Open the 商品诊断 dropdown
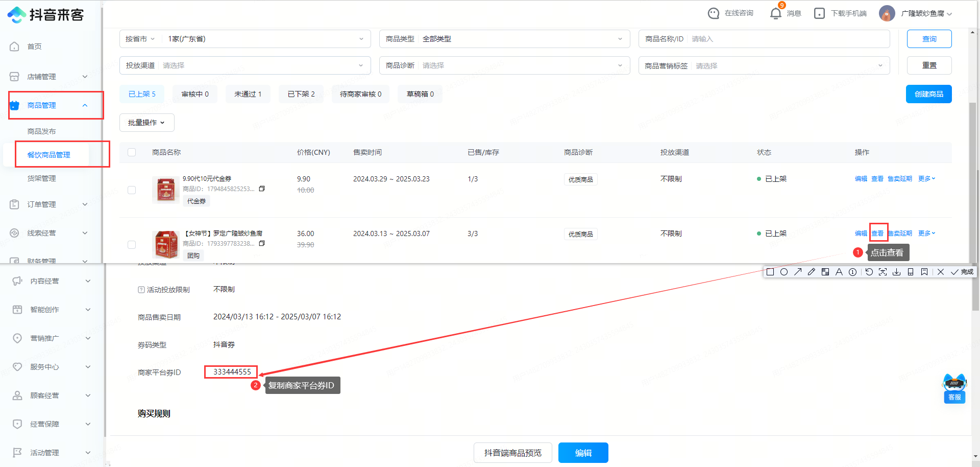980x467 pixels. [x=504, y=65]
